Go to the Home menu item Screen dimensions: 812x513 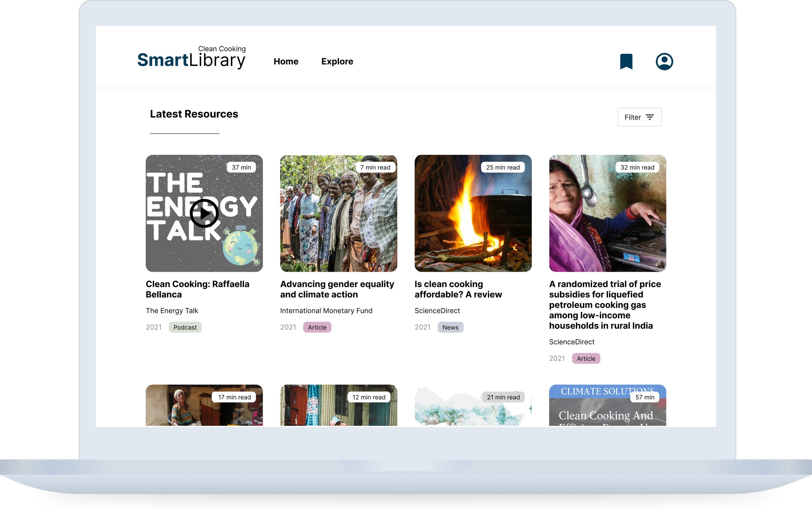(x=285, y=61)
